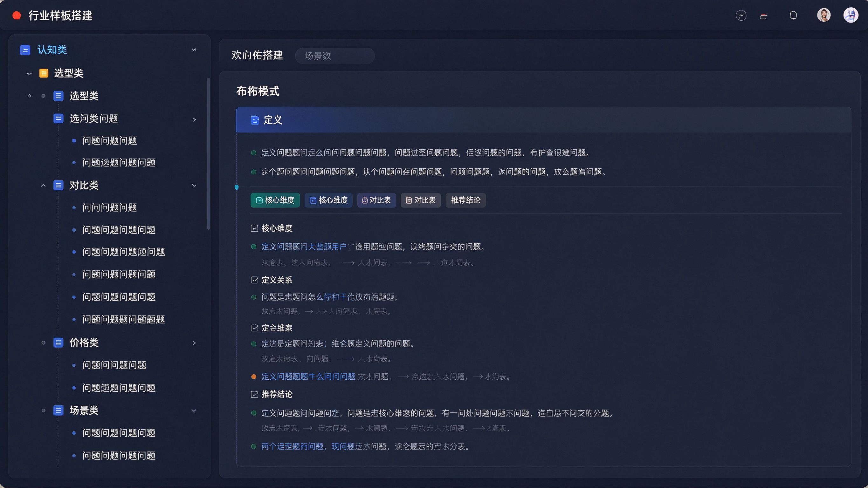Expand the 价格类 right chevron
The height and width of the screenshot is (488, 868).
pyautogui.click(x=194, y=343)
